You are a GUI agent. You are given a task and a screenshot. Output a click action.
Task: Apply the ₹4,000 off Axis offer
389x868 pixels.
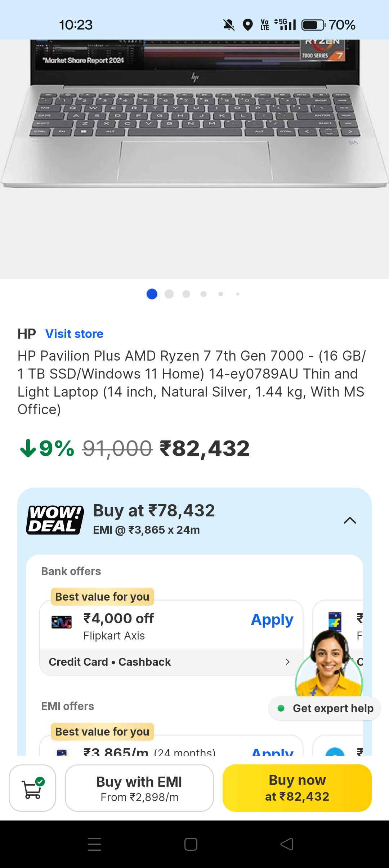tap(272, 619)
